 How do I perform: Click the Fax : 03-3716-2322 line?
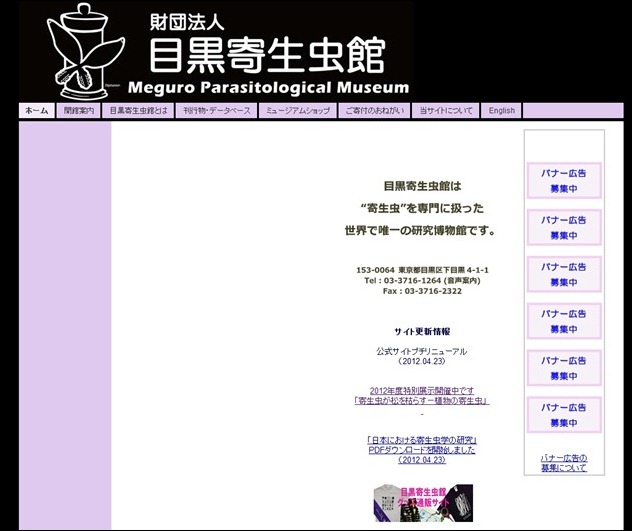point(422,291)
